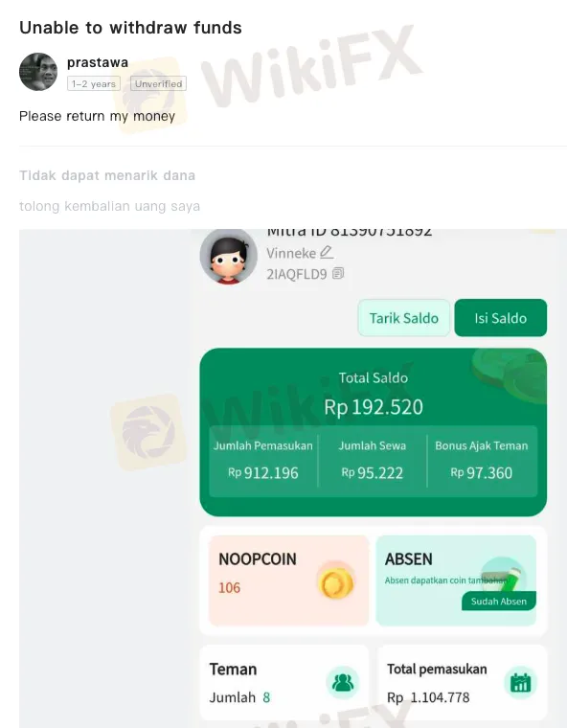Click the Total pemasukan chart icon
This screenshot has height=728, width=567.
pyautogui.click(x=521, y=683)
